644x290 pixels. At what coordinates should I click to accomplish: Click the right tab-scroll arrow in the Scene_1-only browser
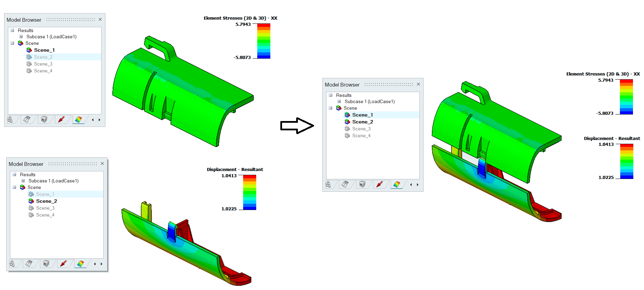[100, 120]
